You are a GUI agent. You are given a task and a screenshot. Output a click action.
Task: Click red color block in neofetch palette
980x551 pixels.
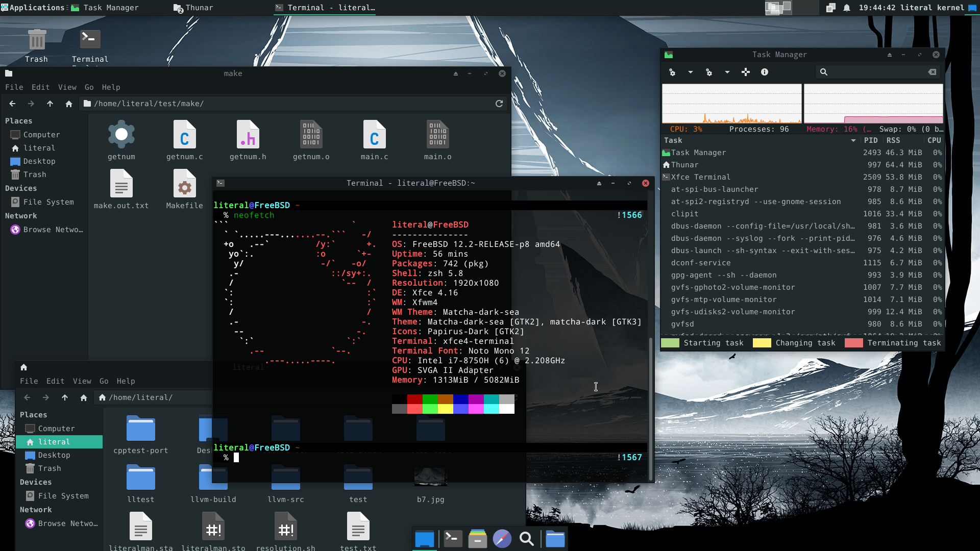pyautogui.click(x=415, y=399)
